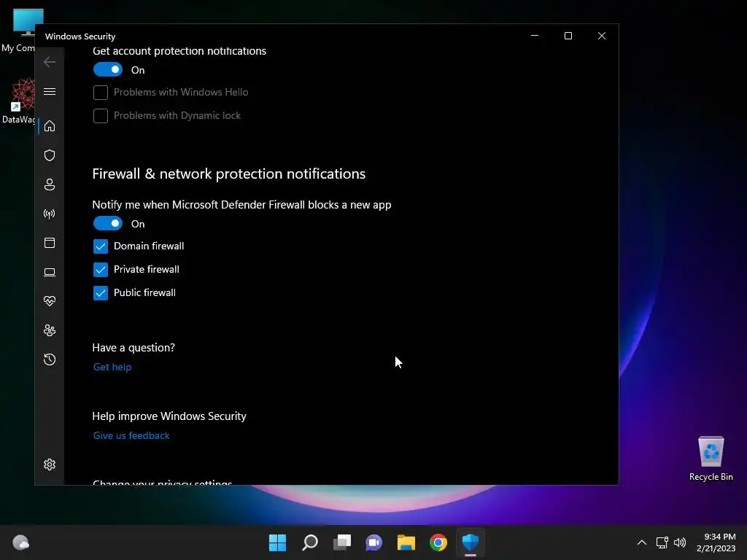Open Device security laptop icon

pyautogui.click(x=50, y=272)
